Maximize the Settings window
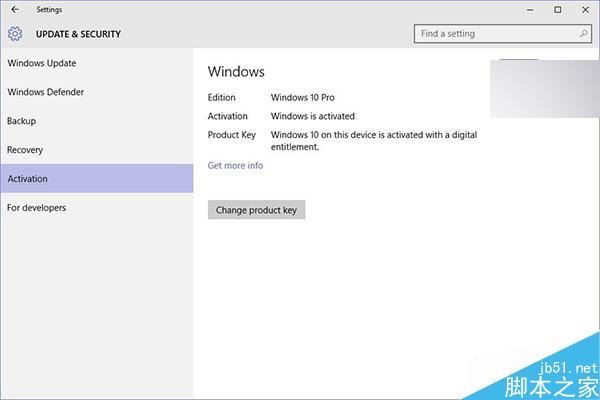The image size is (600, 400). coord(558,10)
